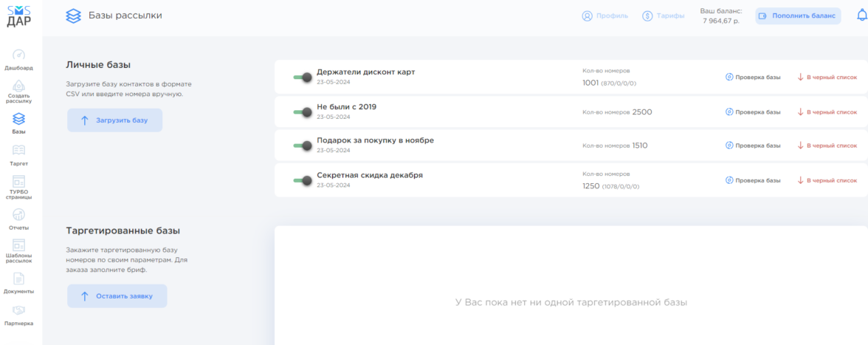Click the Тарифы dollar icon
Viewport: 868px width, 345px height.
(647, 16)
